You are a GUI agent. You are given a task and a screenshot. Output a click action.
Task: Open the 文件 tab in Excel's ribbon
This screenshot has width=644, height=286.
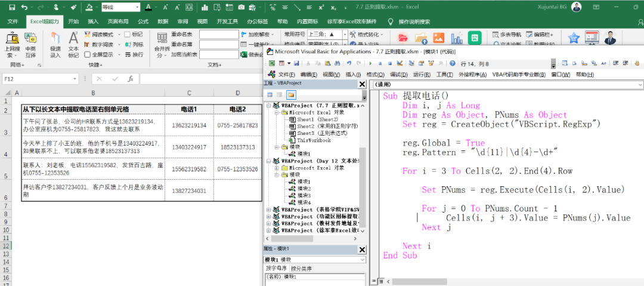13,22
